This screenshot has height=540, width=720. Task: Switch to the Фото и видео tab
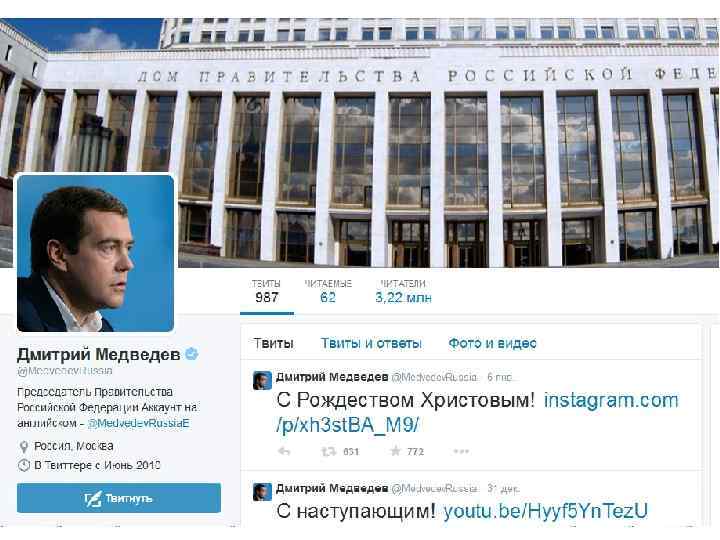pos(492,343)
